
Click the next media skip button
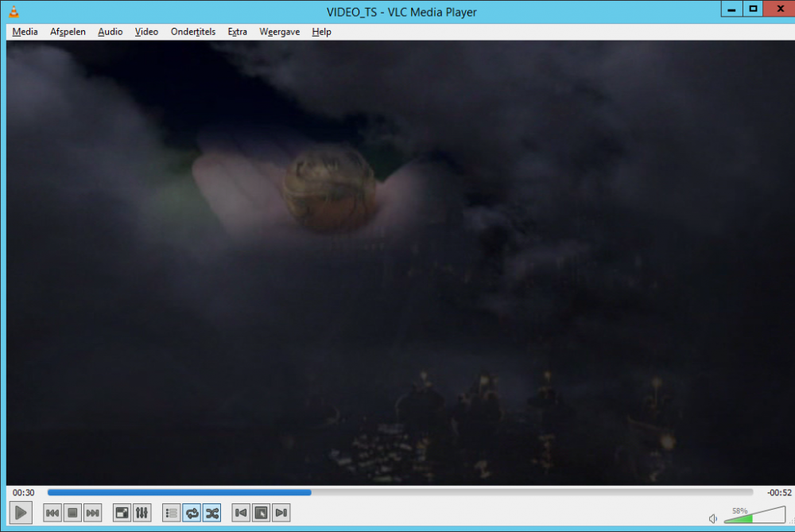pyautogui.click(x=92, y=513)
